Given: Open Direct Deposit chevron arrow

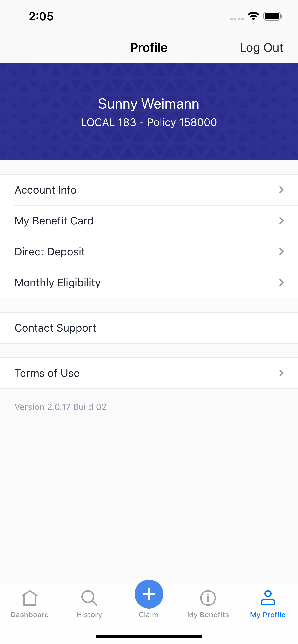Looking at the screenshot, I should tap(281, 252).
